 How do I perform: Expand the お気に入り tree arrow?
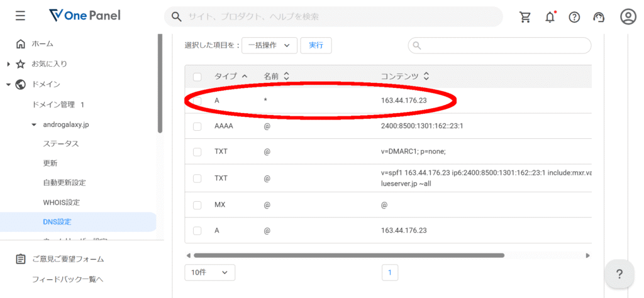pos(9,64)
